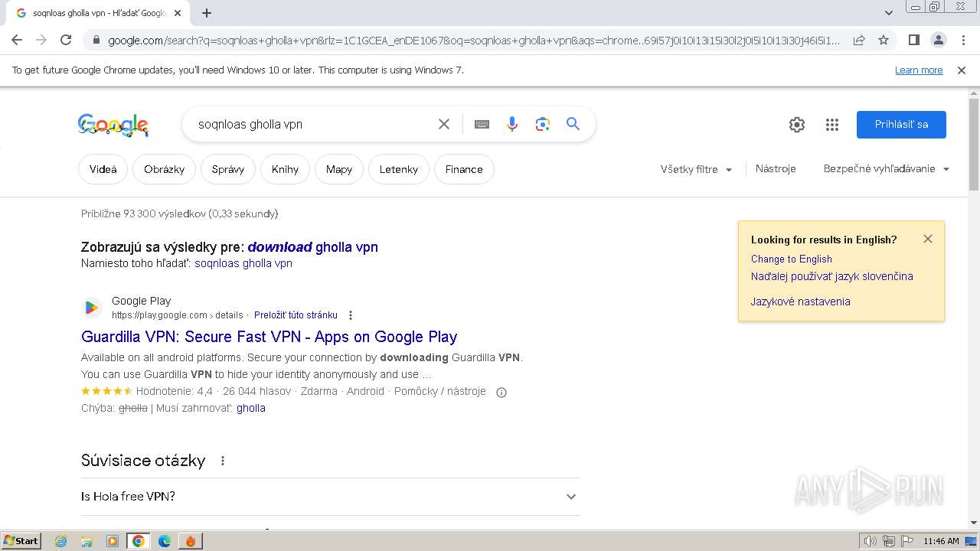980x551 pixels.
Task: Open a new tab with plus button
Action: 207,13
